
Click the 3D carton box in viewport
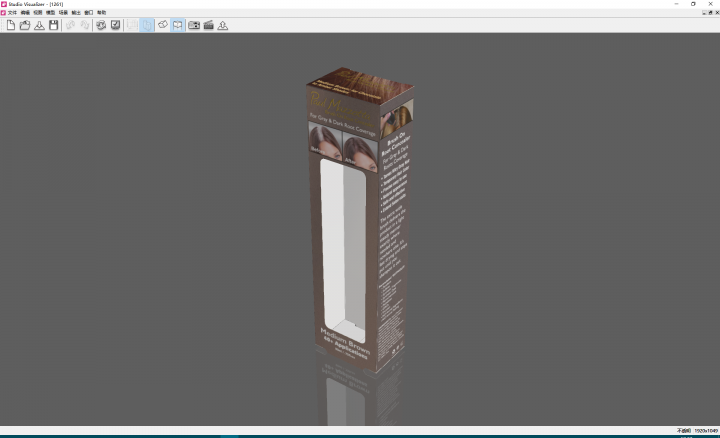point(358,220)
